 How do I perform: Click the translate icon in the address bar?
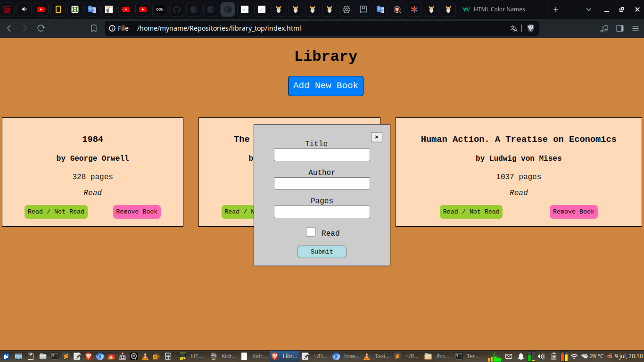(x=513, y=28)
